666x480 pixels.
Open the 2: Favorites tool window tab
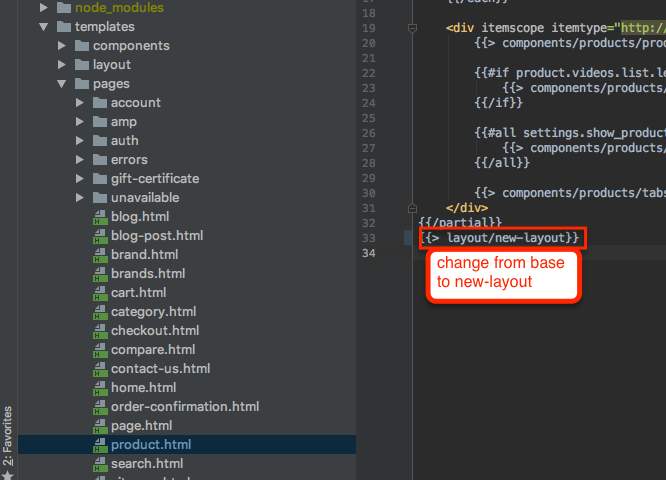pyautogui.click(x=8, y=436)
